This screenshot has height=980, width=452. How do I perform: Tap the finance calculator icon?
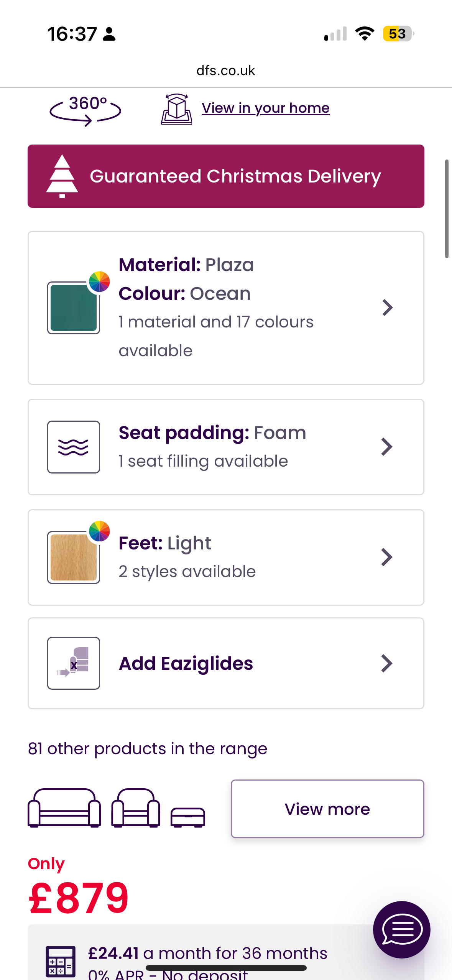tap(61, 961)
